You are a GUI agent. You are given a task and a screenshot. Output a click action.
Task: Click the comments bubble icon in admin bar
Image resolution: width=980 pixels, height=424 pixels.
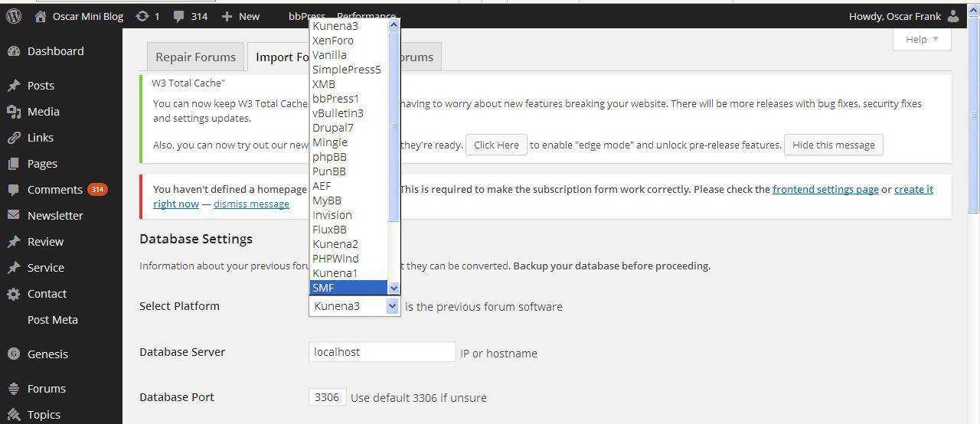pyautogui.click(x=179, y=16)
